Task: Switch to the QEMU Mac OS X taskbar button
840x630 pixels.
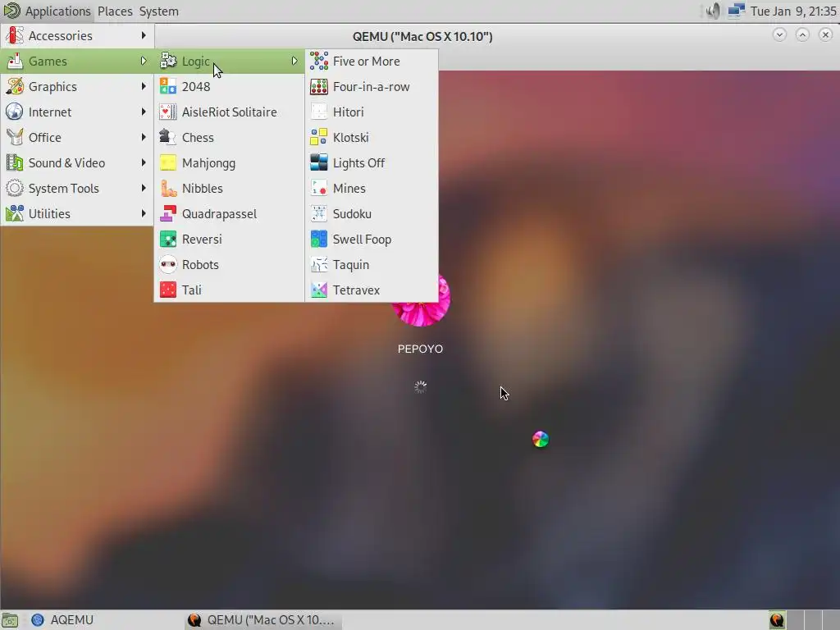Action: tap(262, 620)
